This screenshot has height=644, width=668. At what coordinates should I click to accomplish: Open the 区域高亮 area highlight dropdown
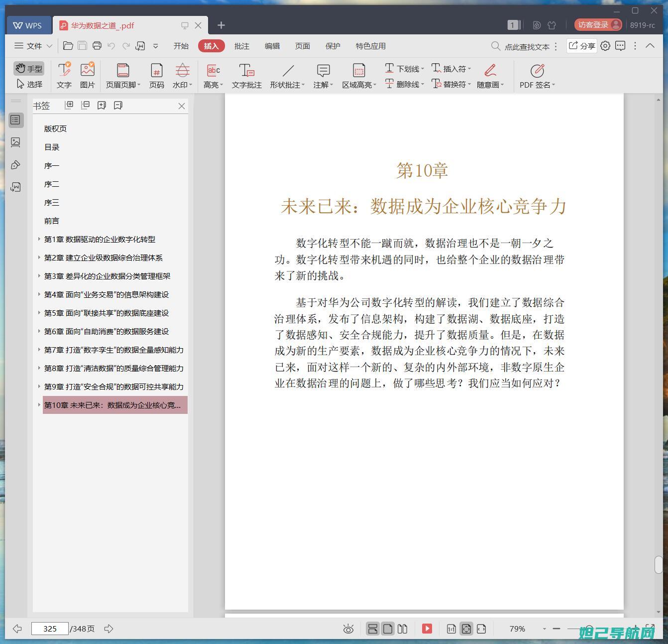[359, 76]
